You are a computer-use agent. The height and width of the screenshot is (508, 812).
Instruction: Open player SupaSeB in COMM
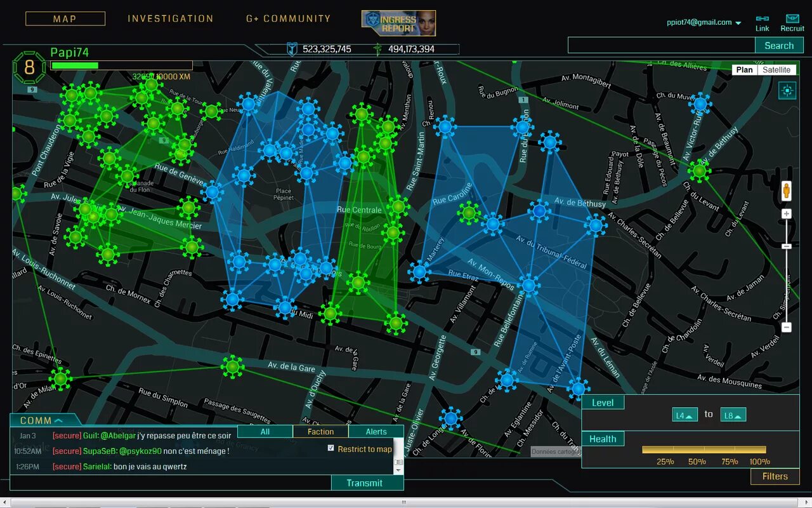100,451
